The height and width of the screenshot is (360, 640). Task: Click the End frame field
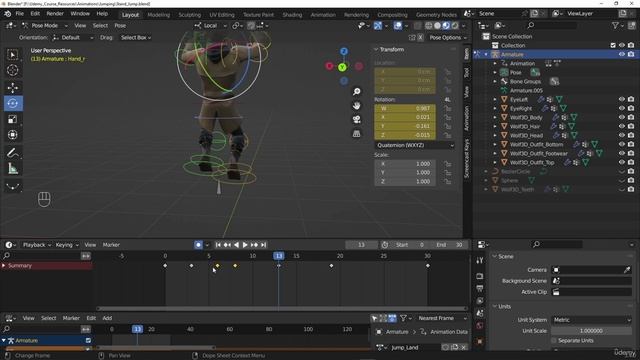coord(449,245)
